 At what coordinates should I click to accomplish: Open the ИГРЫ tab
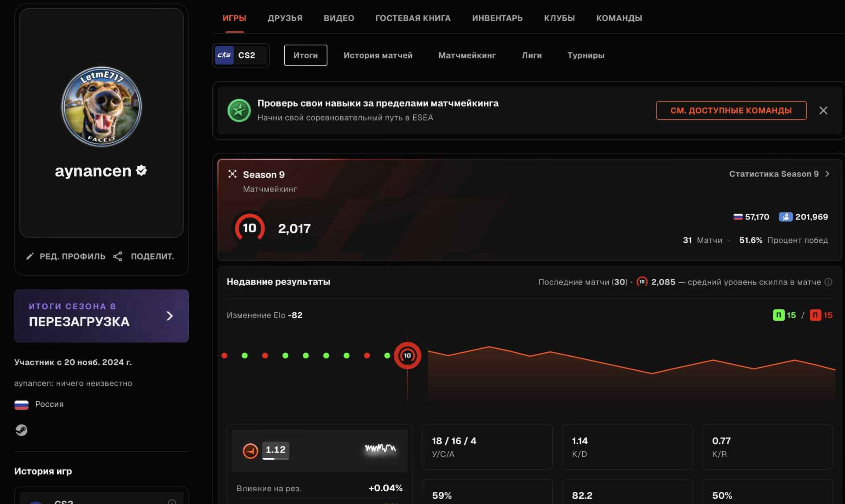point(234,18)
